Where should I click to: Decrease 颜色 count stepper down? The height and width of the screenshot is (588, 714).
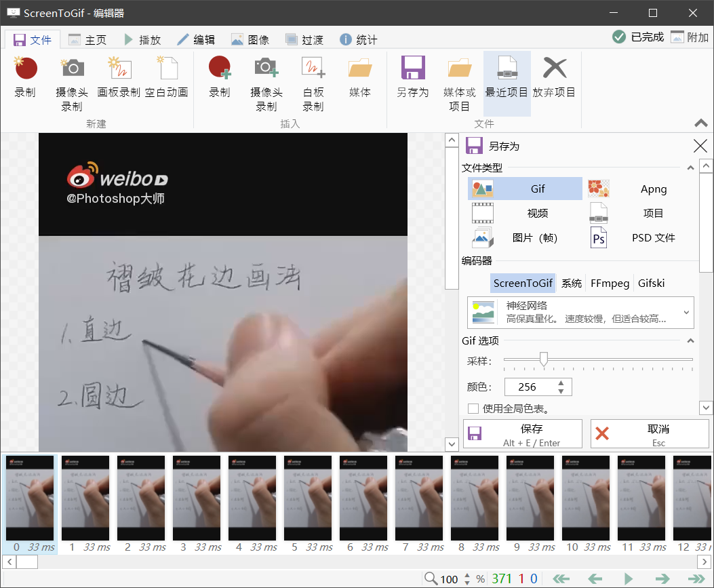point(561,391)
